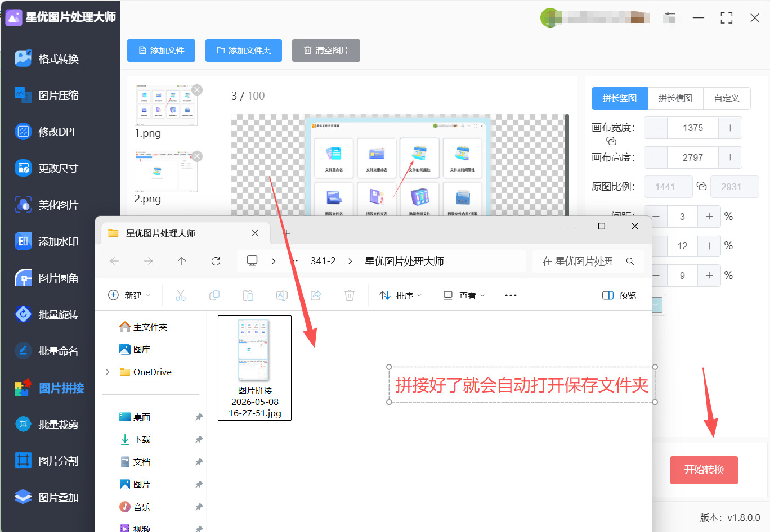This screenshot has height=532, width=770.
Task: Increase 画布宽度 with plus button
Action: tap(730, 128)
